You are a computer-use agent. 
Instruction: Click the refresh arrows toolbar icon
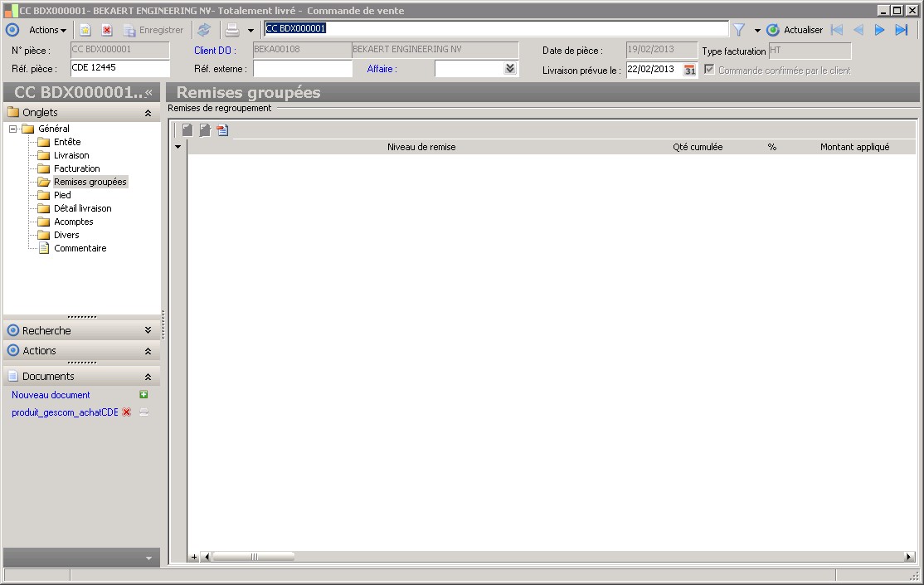click(204, 30)
